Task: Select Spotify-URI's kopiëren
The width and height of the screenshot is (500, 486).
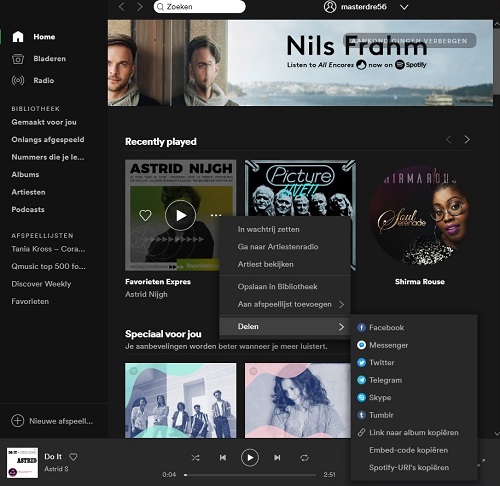Action: pyautogui.click(x=414, y=467)
